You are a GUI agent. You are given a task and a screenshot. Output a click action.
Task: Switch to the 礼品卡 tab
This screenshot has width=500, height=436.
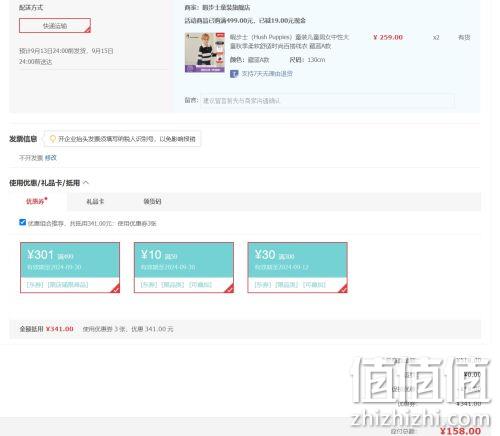tap(95, 201)
